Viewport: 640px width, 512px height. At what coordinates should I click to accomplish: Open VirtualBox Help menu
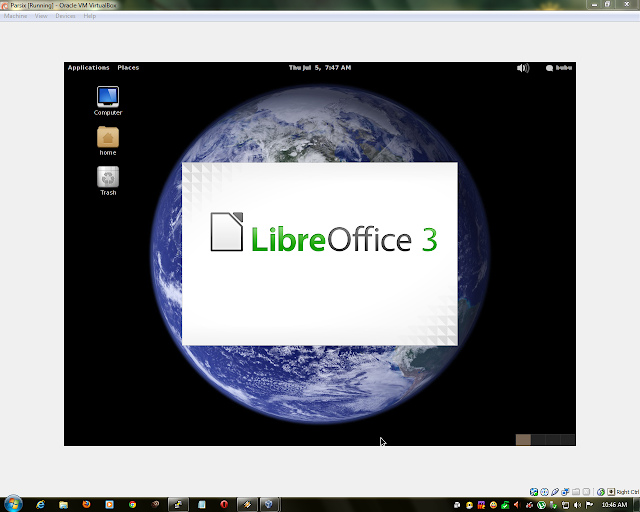[90, 16]
